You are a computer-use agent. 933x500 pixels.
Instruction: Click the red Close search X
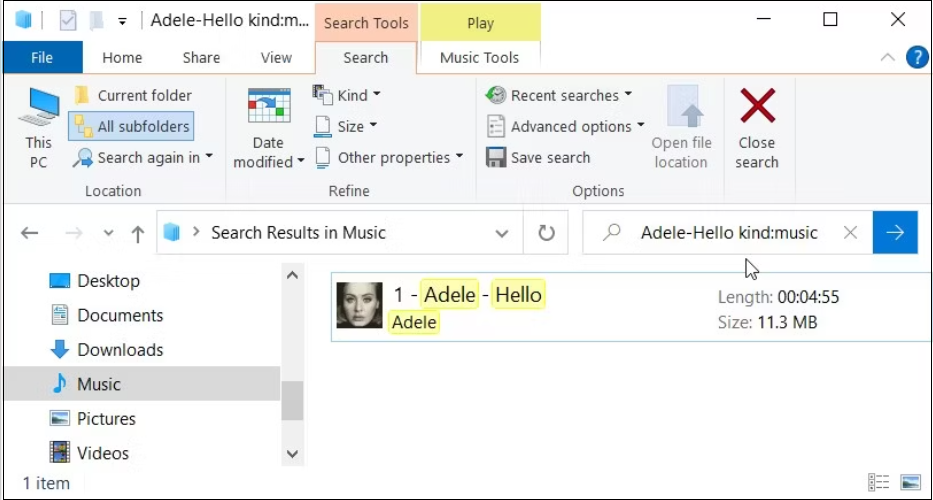click(x=757, y=106)
